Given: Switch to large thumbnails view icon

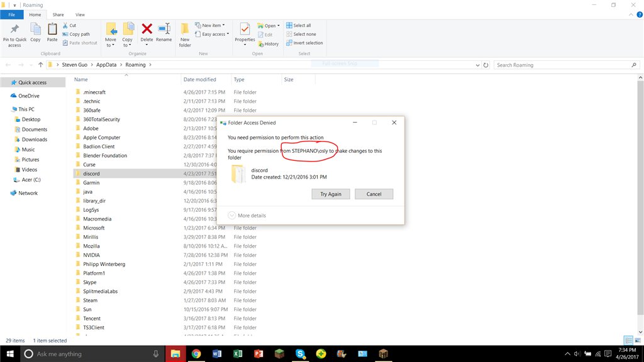Looking at the screenshot, I should click(x=638, y=341).
